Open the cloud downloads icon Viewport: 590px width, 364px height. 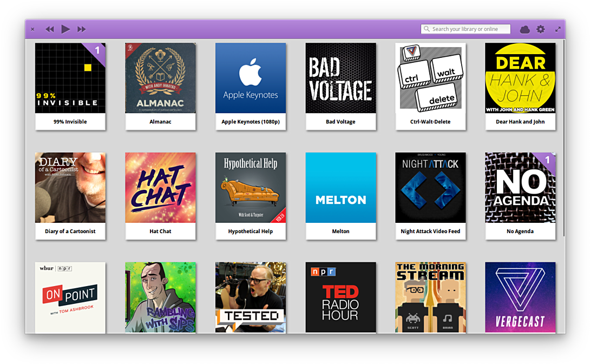(x=525, y=29)
